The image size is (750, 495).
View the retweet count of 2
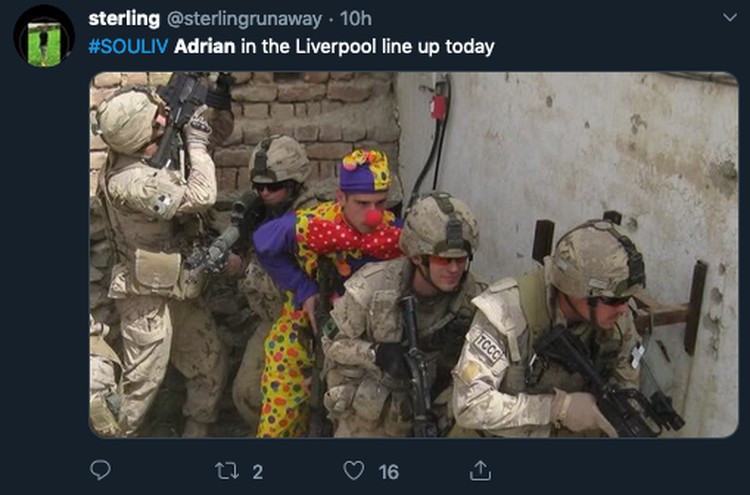[x=257, y=472]
